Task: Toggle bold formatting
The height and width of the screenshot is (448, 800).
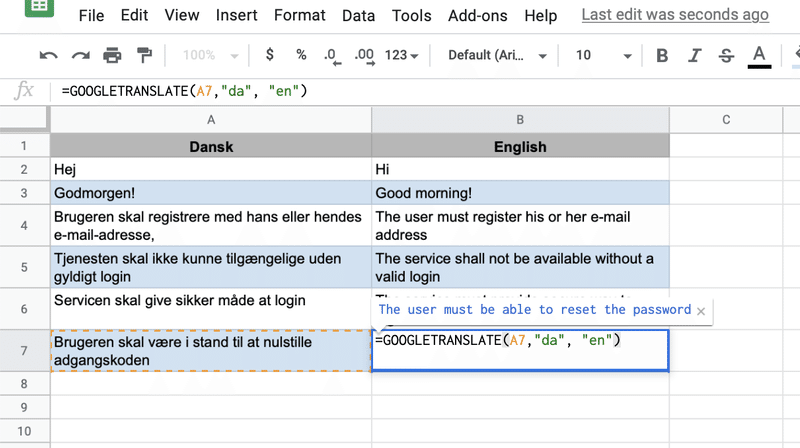Action: (x=662, y=55)
